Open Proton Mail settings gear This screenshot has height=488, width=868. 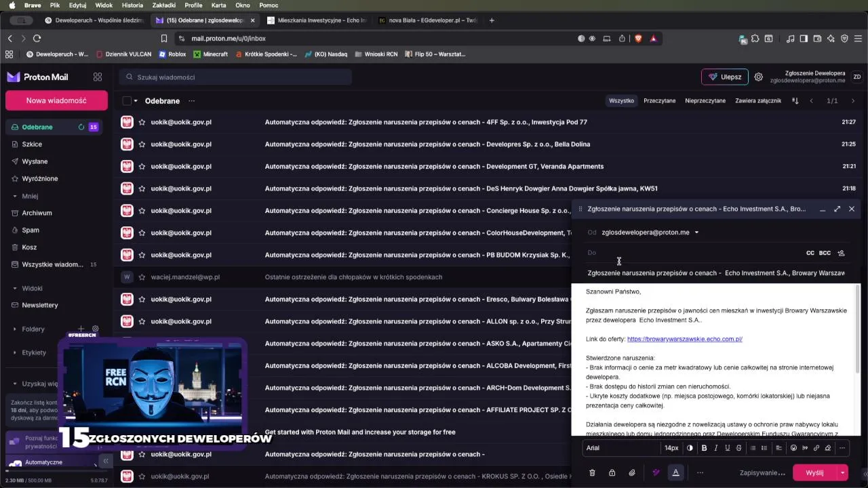click(x=759, y=77)
